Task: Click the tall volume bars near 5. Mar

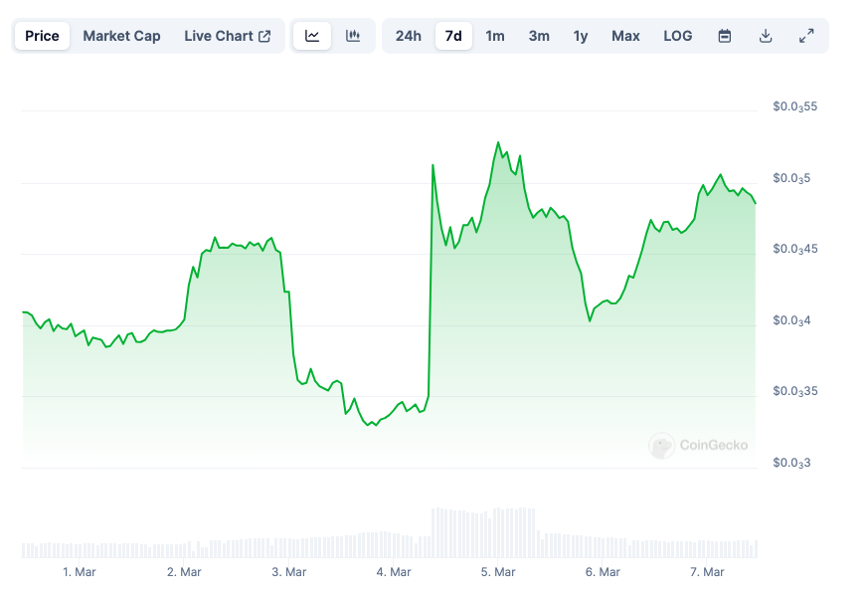Action: tap(483, 532)
